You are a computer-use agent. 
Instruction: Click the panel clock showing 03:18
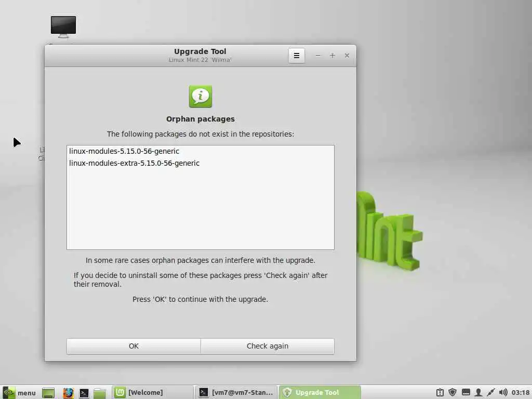[x=521, y=393]
